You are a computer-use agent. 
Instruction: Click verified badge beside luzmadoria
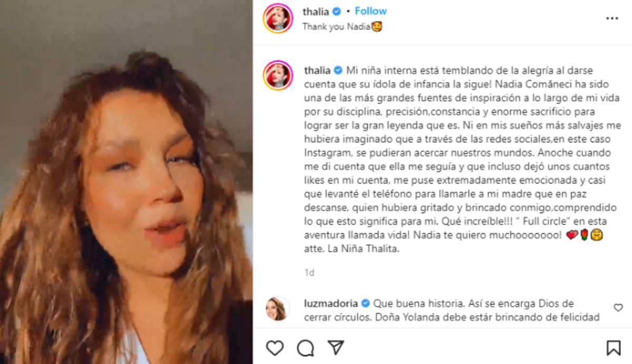(366, 304)
